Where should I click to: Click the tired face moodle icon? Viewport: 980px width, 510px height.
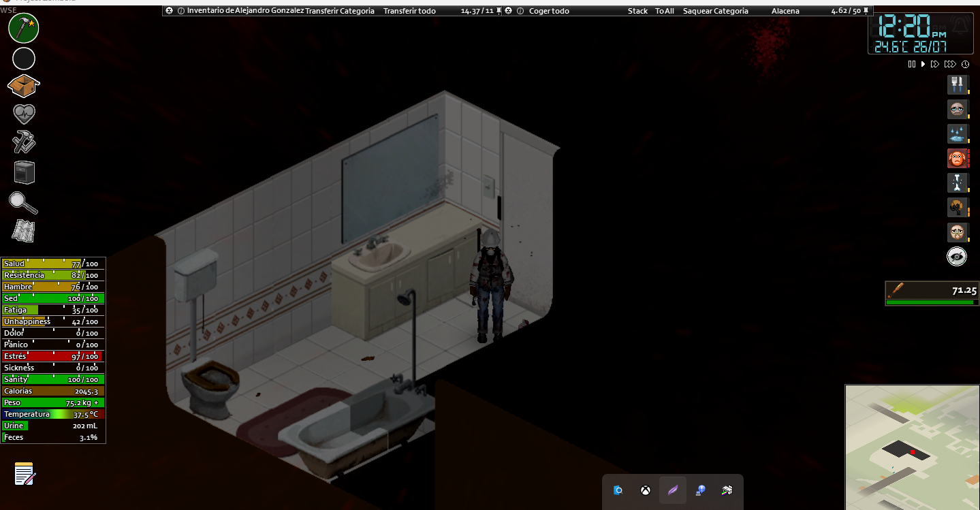click(x=958, y=110)
